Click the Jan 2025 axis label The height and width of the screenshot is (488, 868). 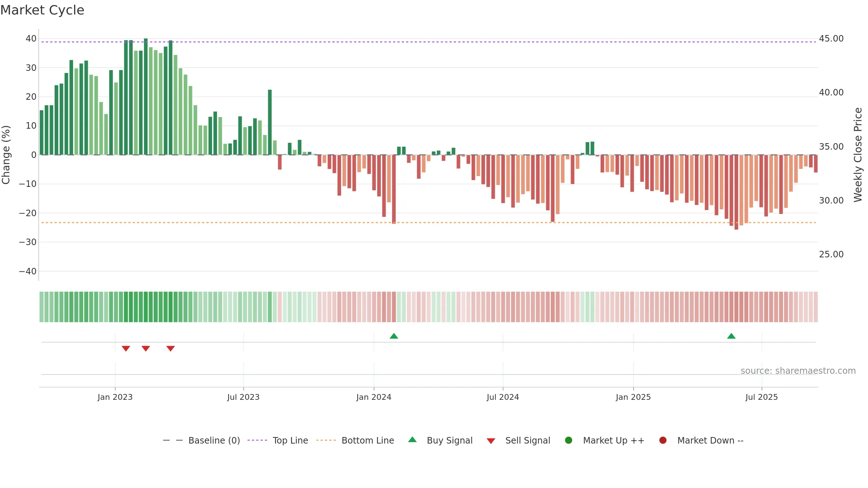633,397
